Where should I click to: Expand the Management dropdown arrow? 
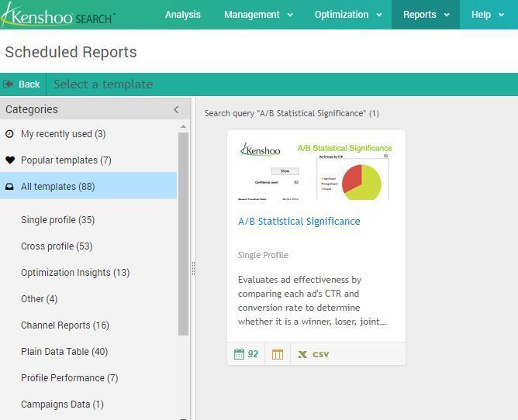(x=290, y=15)
